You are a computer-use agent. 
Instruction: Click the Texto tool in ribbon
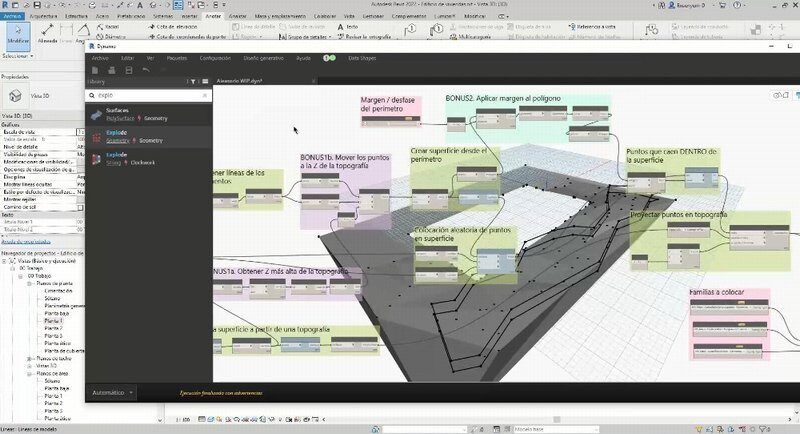pyautogui.click(x=352, y=25)
